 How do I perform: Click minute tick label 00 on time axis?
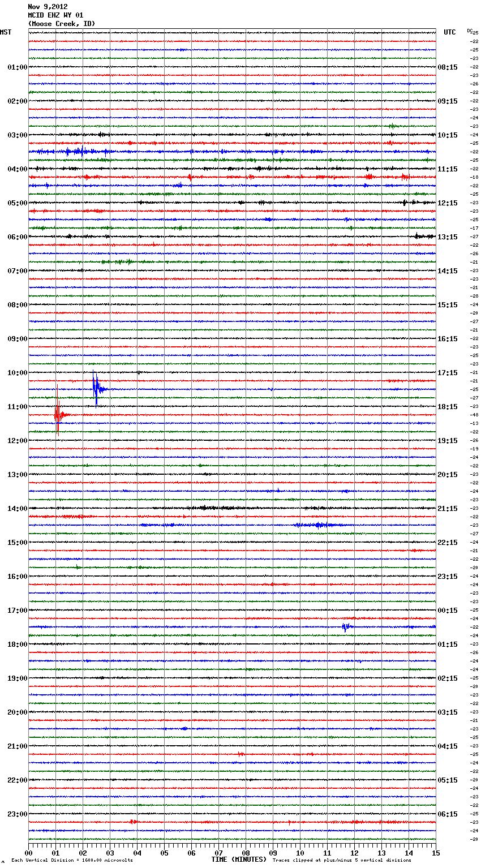pyautogui.click(x=29, y=853)
